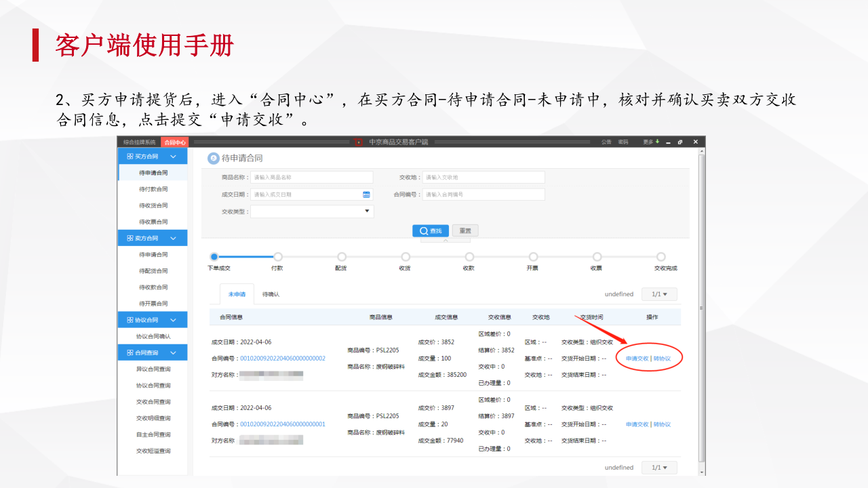Screen dimensions: 868x488
Task: Click the 付款 progress step marker
Action: pos(277,257)
